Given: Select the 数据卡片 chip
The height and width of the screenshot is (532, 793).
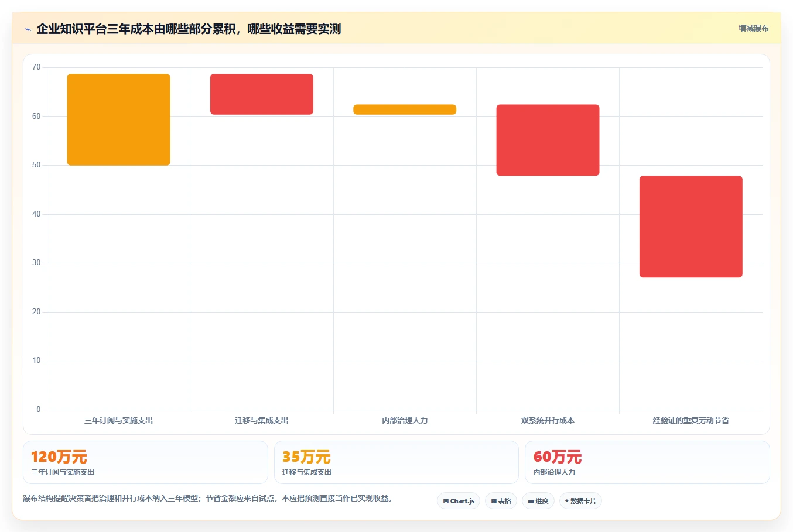Looking at the screenshot, I should [580, 501].
